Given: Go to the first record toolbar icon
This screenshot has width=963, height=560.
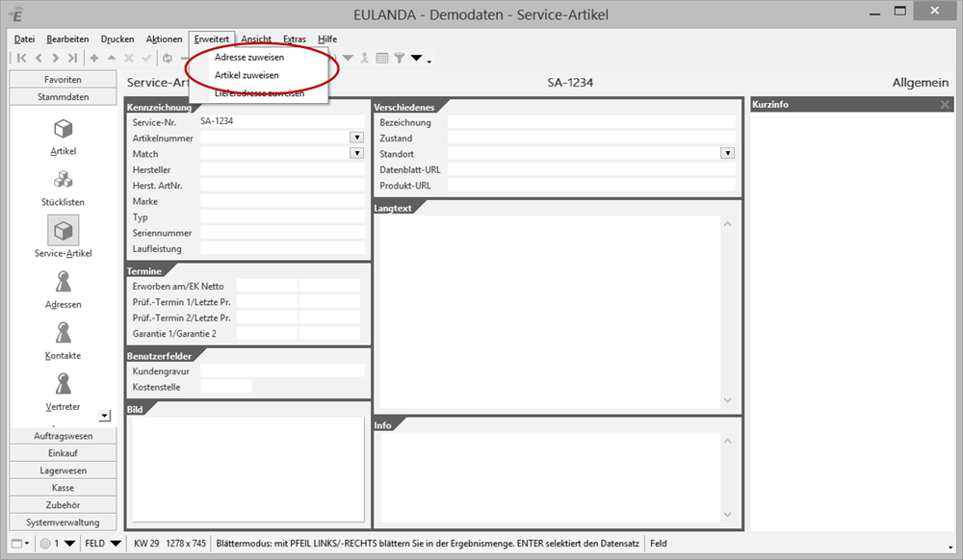Looking at the screenshot, I should (21, 59).
